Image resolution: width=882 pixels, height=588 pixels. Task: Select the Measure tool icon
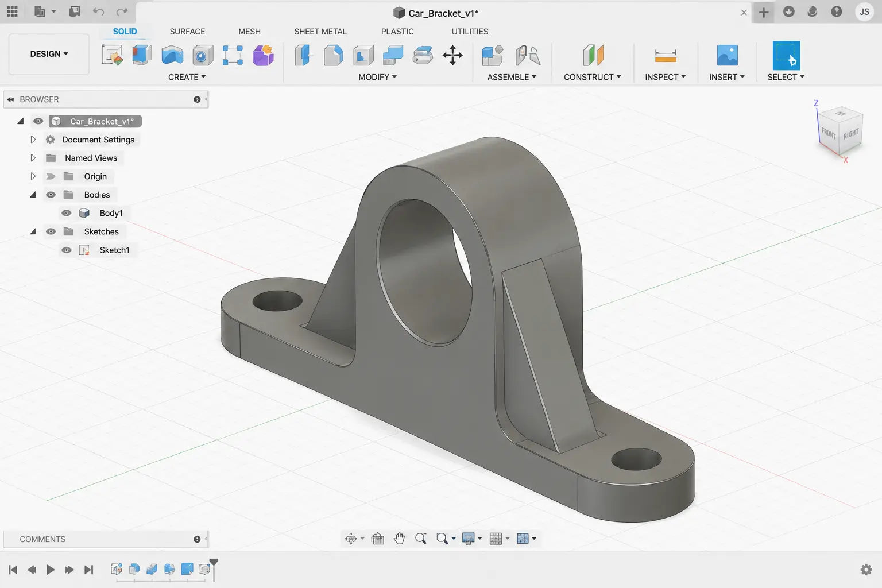click(666, 56)
